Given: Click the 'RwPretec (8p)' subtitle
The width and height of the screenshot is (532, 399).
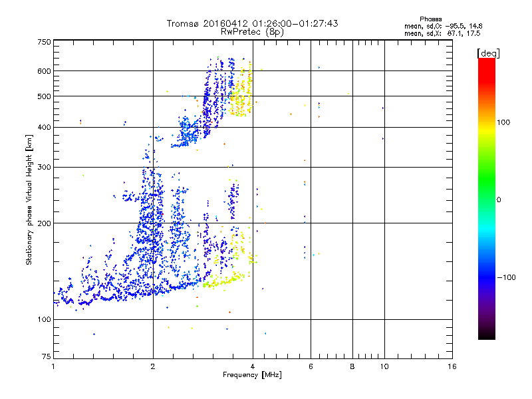Looking at the screenshot, I should (252, 32).
